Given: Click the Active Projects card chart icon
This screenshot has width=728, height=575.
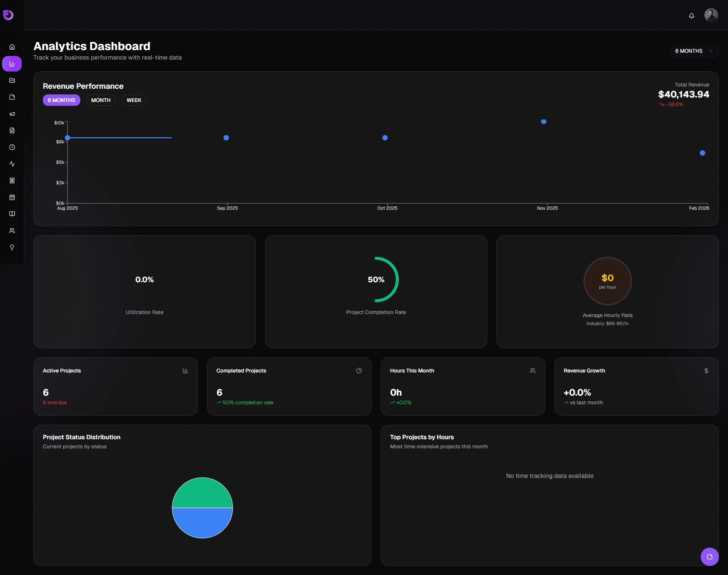Looking at the screenshot, I should coord(185,371).
